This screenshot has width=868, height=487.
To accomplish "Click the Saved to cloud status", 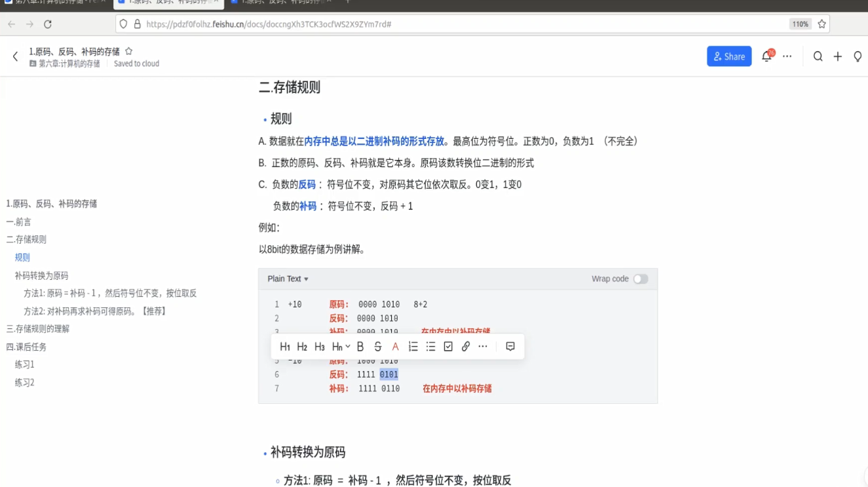I will click(x=136, y=64).
